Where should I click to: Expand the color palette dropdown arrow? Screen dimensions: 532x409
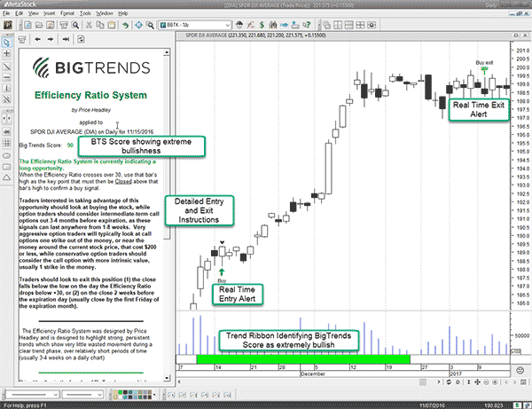coord(154,395)
